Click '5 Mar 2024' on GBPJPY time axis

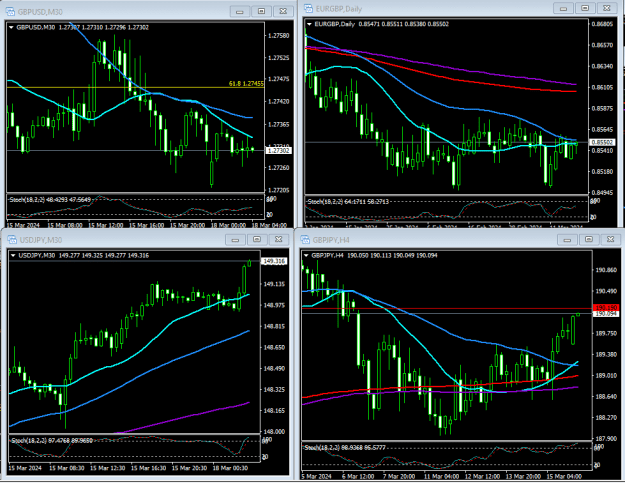click(317, 477)
